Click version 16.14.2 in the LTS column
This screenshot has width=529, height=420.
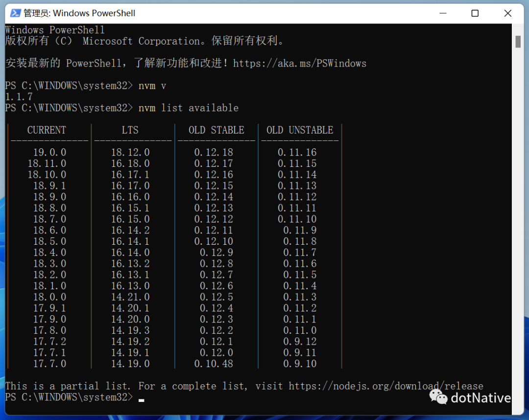tap(131, 230)
